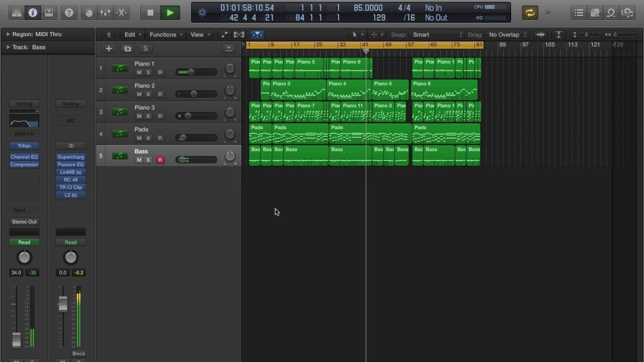Open the Functions menu

(x=166, y=35)
